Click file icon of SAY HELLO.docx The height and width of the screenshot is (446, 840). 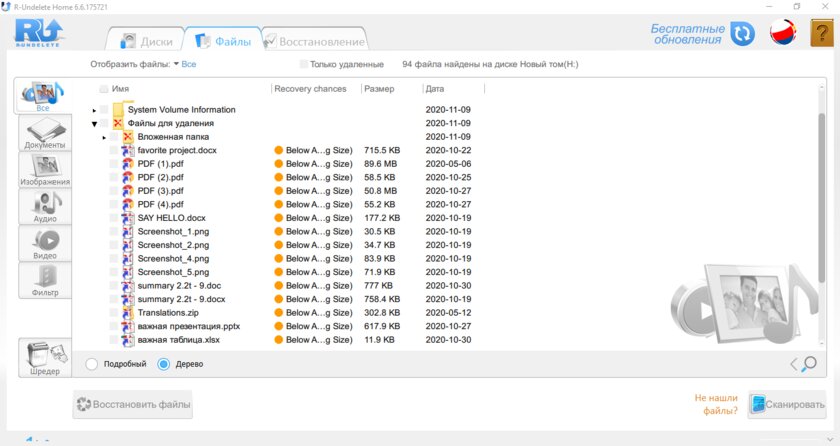click(128, 218)
